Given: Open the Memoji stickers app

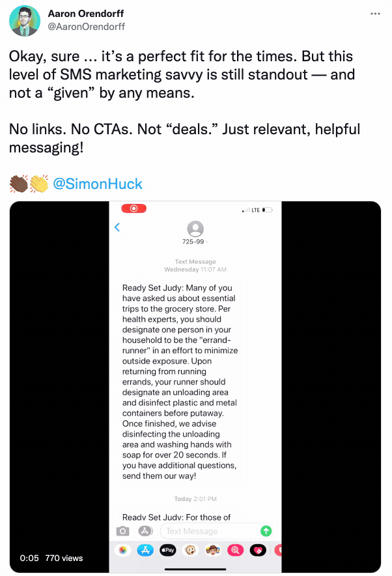Looking at the screenshot, I should click(214, 551).
